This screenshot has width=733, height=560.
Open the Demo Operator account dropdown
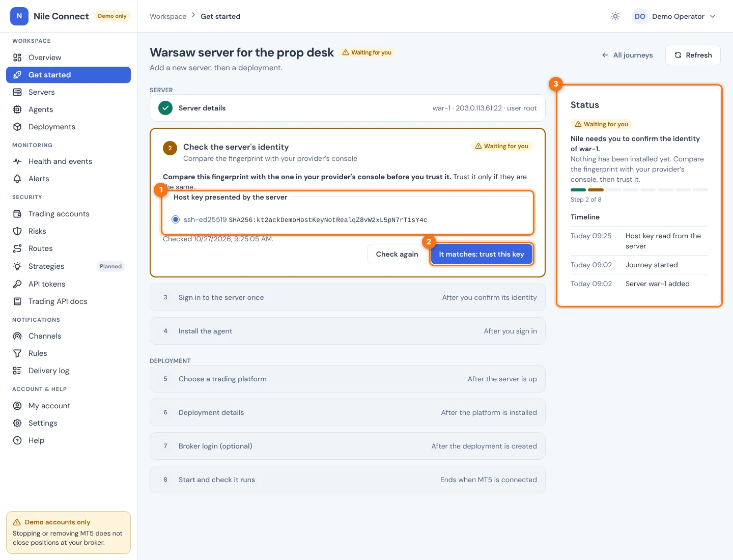[x=674, y=16]
